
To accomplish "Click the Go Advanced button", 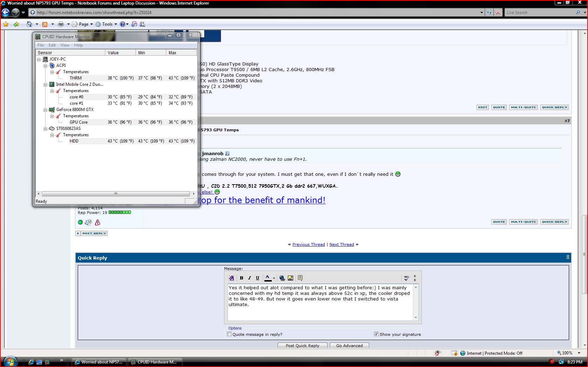I will click(350, 345).
